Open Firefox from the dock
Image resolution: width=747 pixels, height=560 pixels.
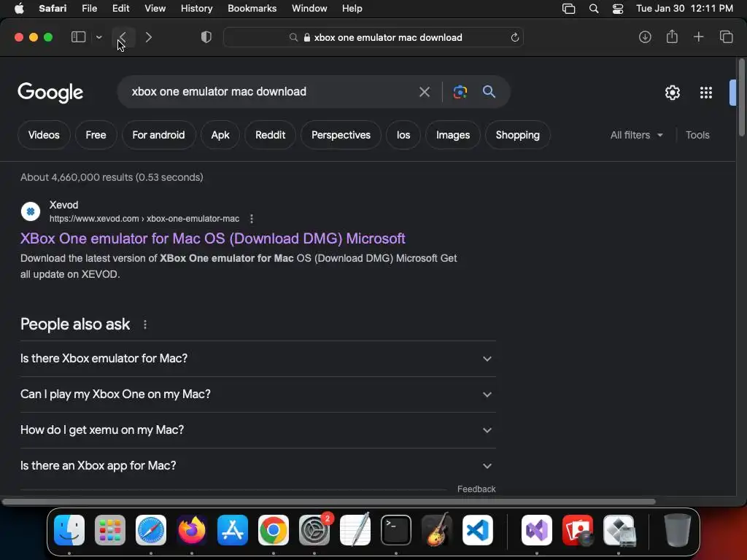(192, 529)
